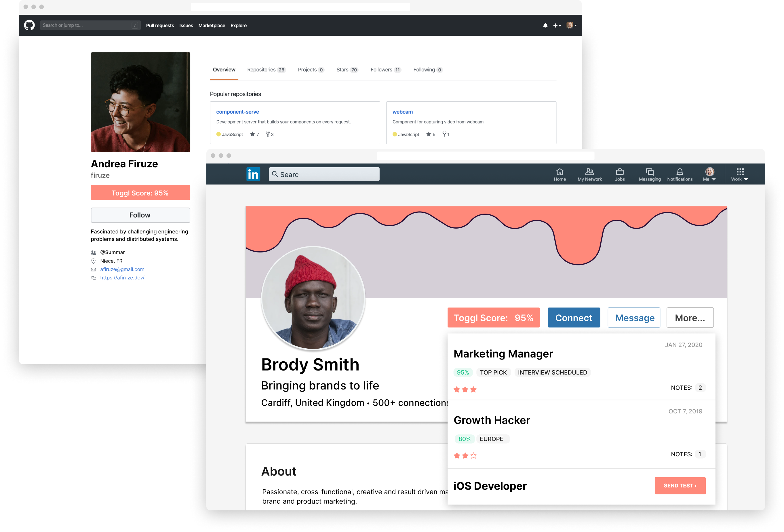The width and height of the screenshot is (784, 532).
Task: Click the GitHub new item plus icon
Action: (555, 25)
